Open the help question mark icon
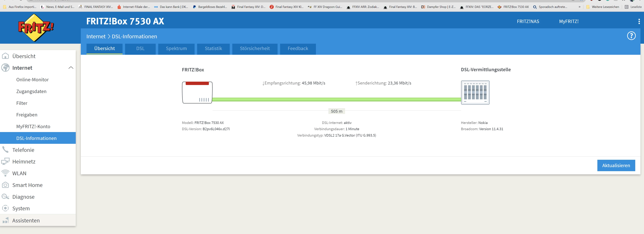 coord(631,36)
